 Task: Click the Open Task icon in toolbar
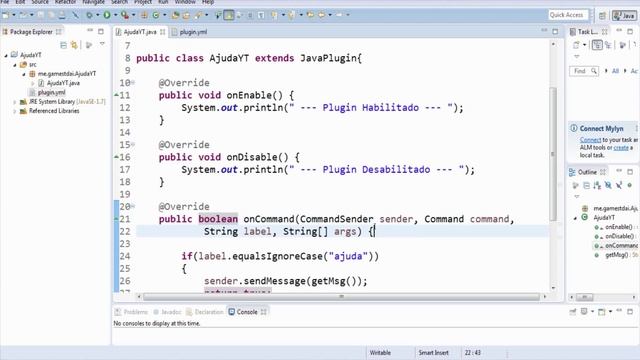[186, 15]
